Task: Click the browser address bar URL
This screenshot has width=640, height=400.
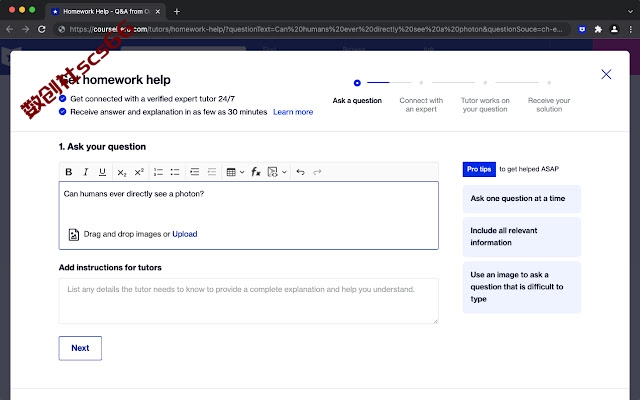Action: coord(316,29)
